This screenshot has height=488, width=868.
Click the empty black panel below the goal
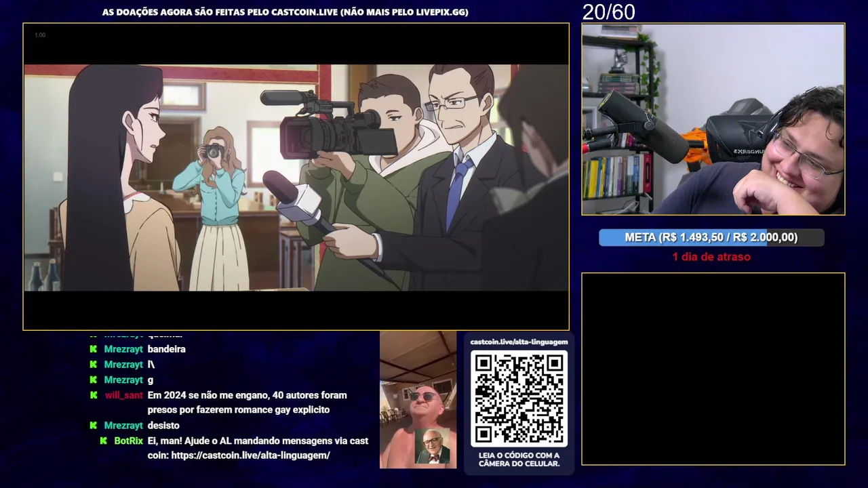713,369
